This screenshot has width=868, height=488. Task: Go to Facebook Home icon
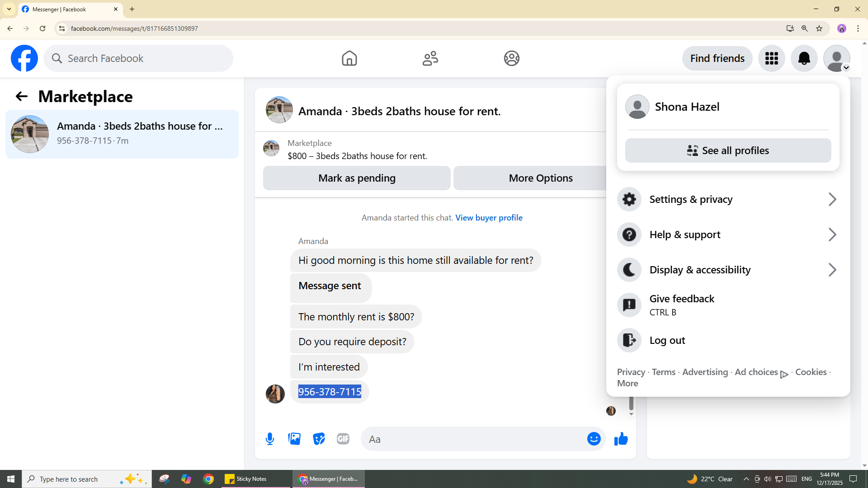(349, 58)
